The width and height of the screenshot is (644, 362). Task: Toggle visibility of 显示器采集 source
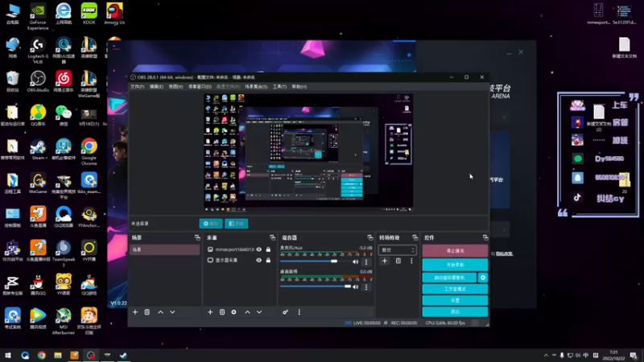point(258,260)
